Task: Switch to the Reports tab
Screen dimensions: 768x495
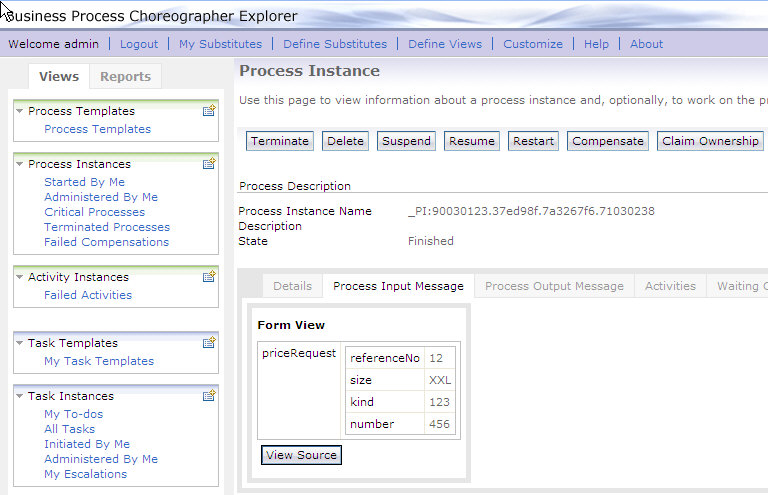Action: (x=125, y=76)
